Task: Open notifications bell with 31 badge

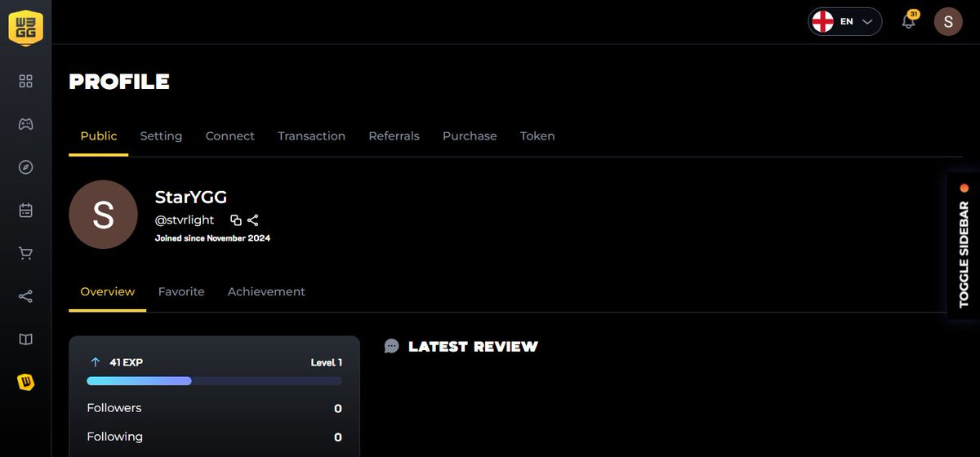Action: click(909, 21)
